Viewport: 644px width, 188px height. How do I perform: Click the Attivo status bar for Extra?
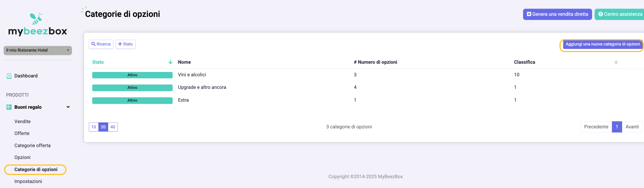[132, 101]
